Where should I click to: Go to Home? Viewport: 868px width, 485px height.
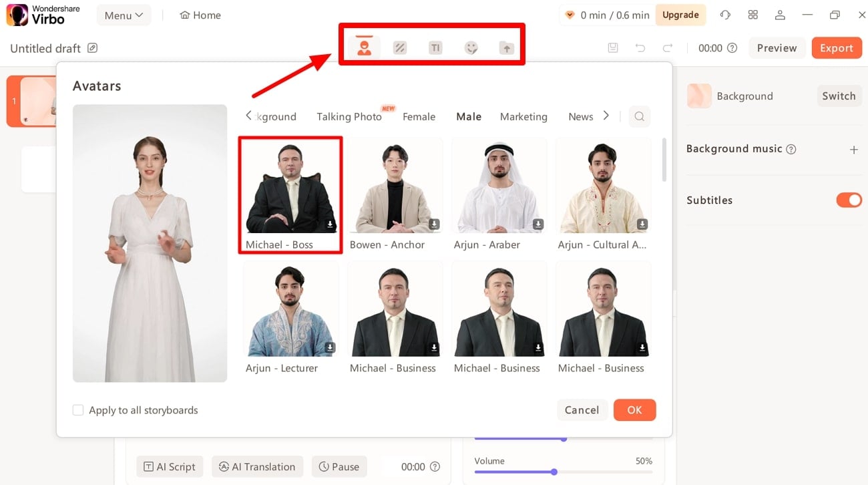pyautogui.click(x=200, y=15)
